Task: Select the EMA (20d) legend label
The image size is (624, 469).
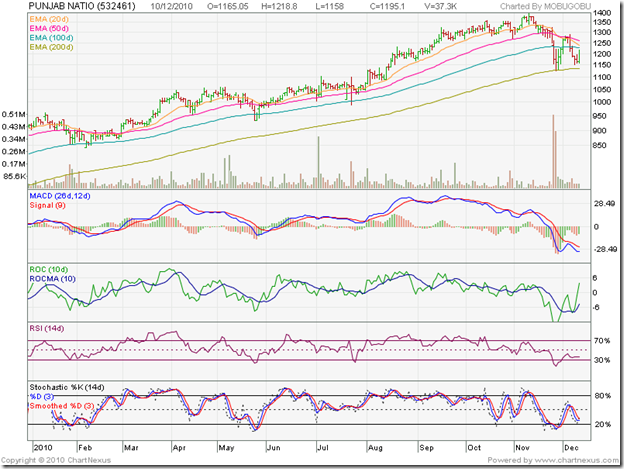Action: 49,19
